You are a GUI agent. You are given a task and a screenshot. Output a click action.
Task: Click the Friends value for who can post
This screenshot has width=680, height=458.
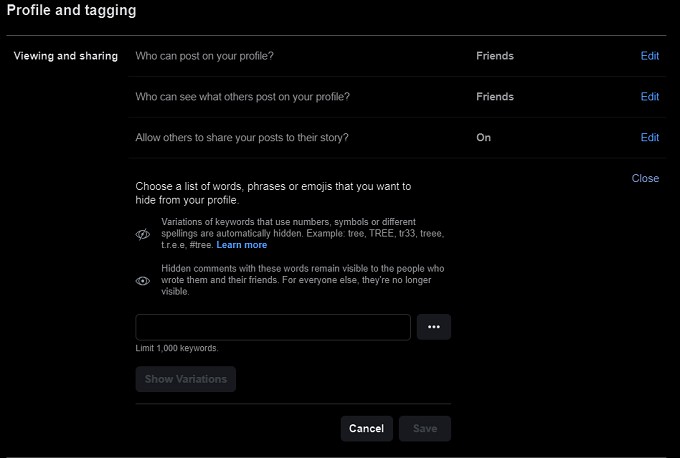pos(494,56)
